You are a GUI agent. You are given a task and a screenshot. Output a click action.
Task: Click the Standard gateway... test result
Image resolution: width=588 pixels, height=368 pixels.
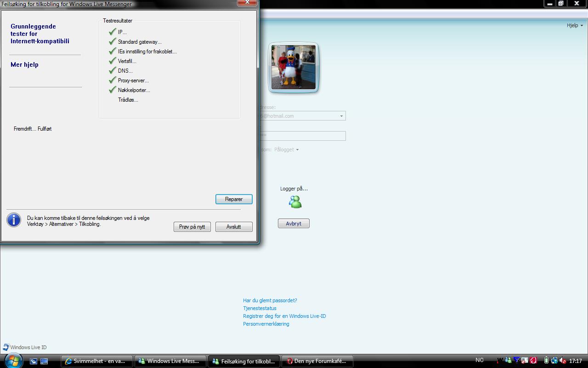pyautogui.click(x=140, y=42)
